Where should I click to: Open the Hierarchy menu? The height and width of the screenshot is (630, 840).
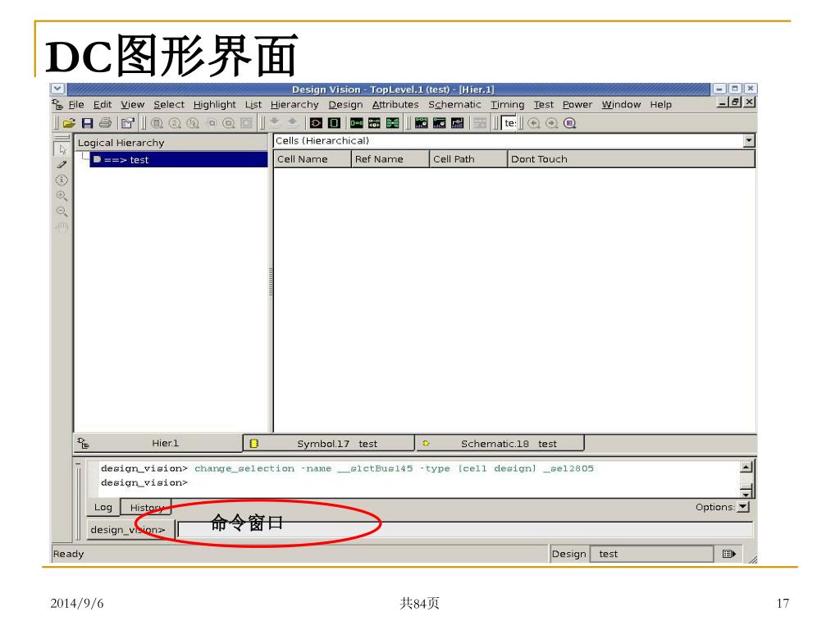[x=294, y=104]
